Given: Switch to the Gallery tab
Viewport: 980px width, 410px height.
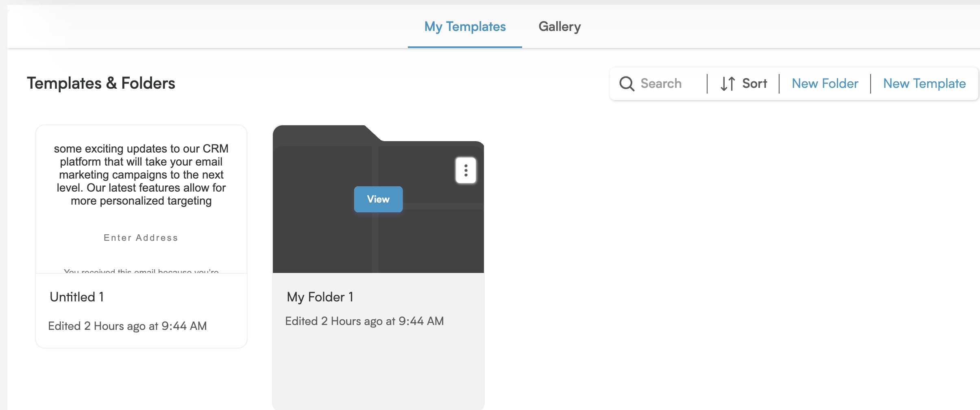Looking at the screenshot, I should coord(560,27).
